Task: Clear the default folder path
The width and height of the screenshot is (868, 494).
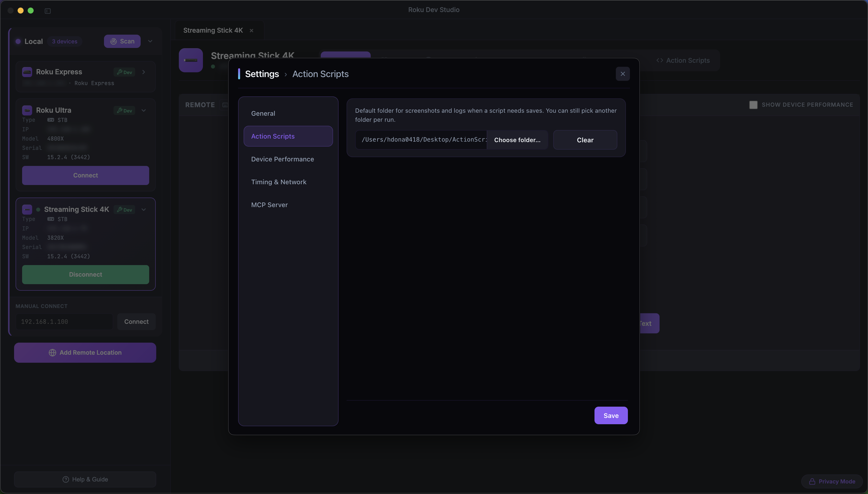Action: (x=585, y=140)
